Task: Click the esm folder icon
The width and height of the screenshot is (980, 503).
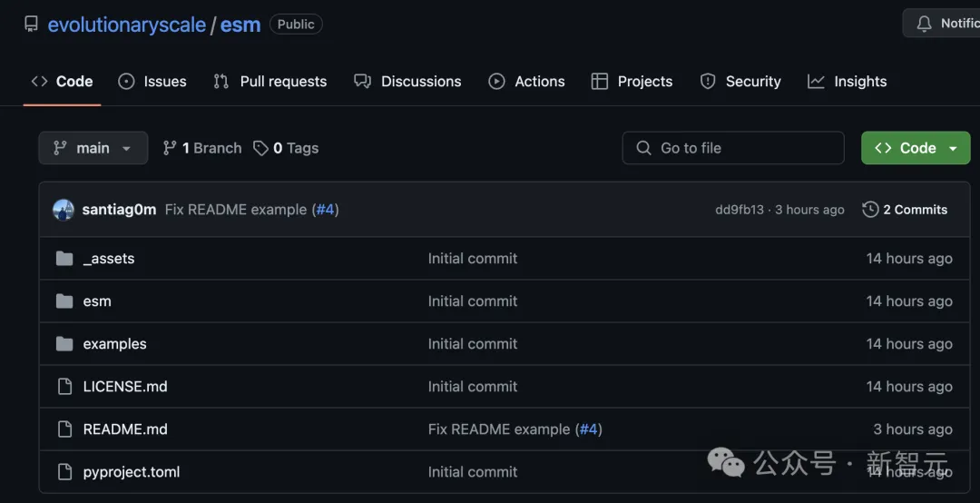Action: [x=64, y=301]
